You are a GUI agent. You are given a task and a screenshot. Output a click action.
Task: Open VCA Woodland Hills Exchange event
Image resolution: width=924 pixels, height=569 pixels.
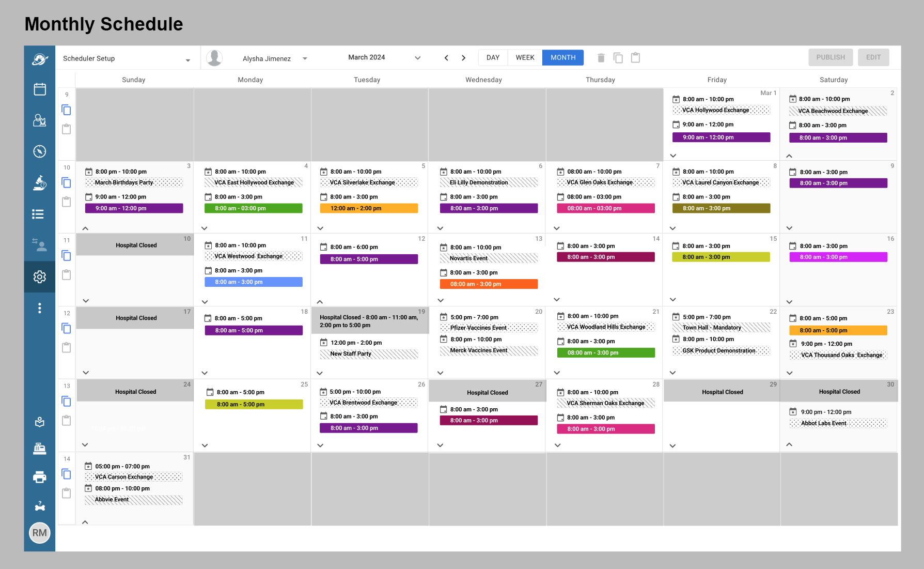click(606, 327)
